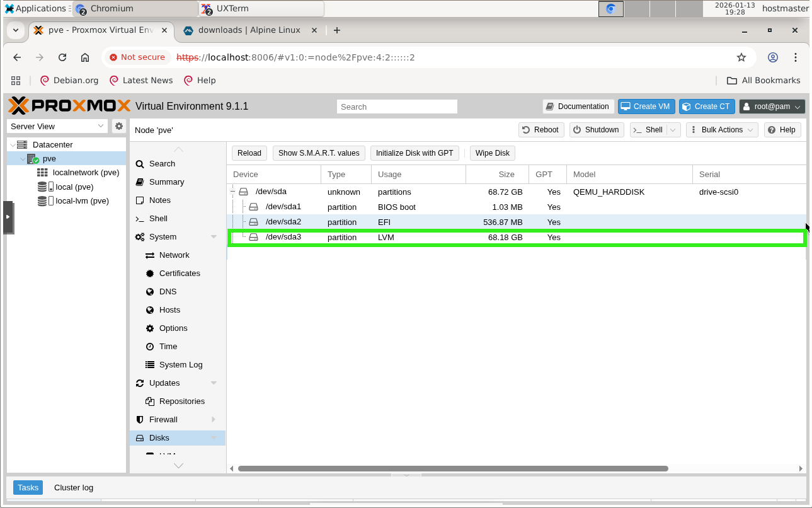Collapse the System menu section
812x508 pixels.
[214, 237]
